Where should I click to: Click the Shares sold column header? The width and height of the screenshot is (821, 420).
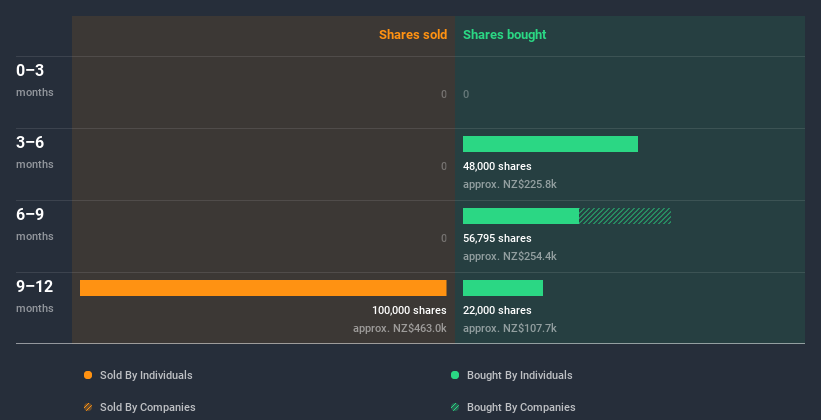[413, 35]
